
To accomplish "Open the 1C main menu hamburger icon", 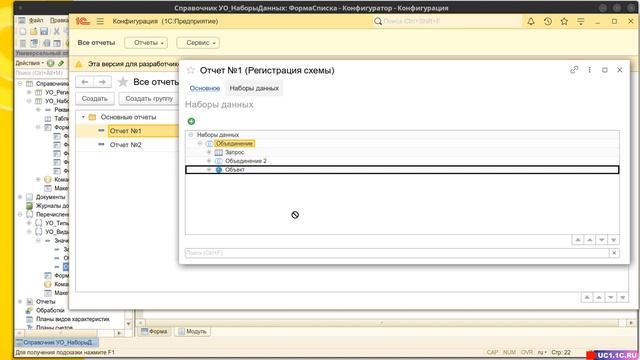I will (100, 21).
